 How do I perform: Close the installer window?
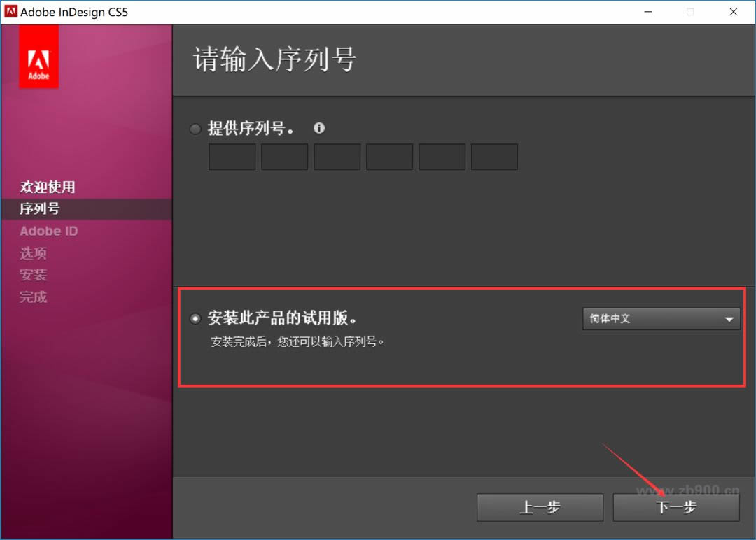coord(733,12)
